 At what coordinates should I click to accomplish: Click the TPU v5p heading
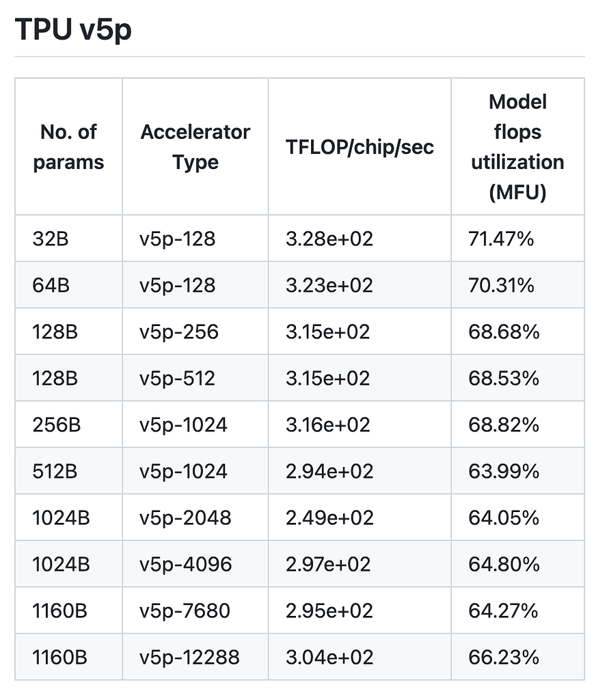coord(72,31)
